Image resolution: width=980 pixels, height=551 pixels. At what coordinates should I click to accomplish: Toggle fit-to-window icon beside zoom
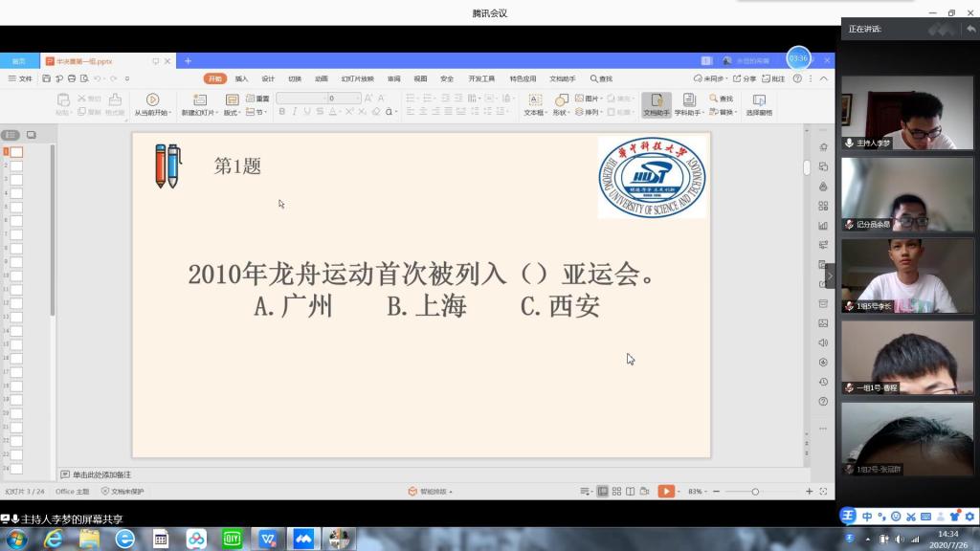pos(823,492)
